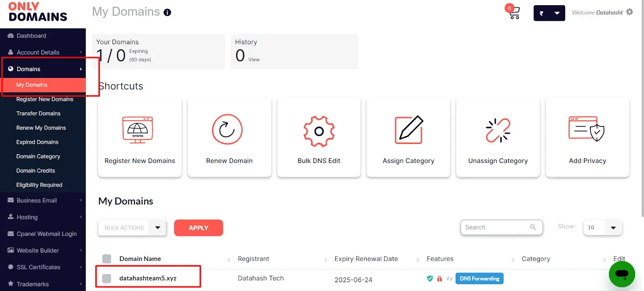Viewport: 644px width, 291px height.
Task: Click the My Domains info icon
Action: click(x=167, y=12)
